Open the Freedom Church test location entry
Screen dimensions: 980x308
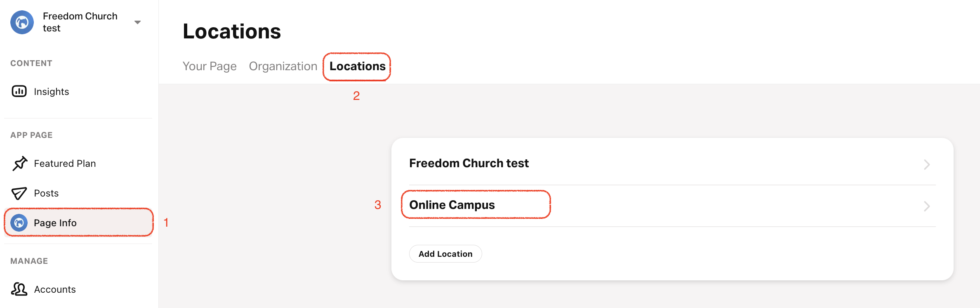[672, 163]
